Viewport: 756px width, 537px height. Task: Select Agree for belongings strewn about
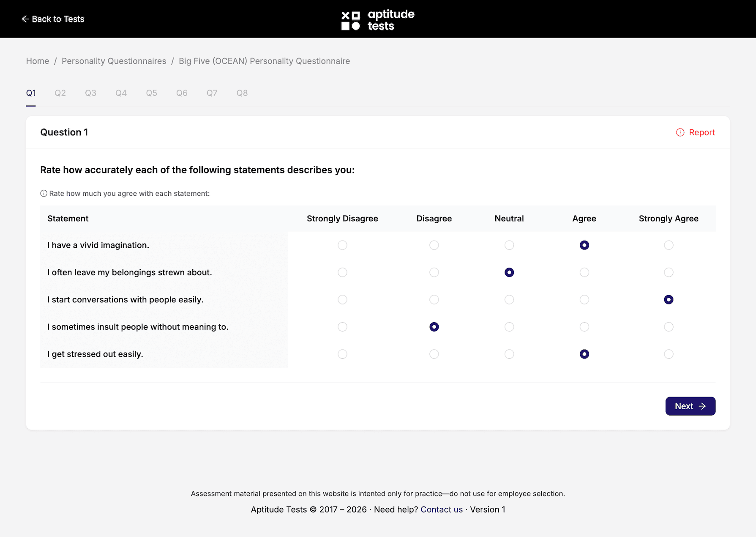click(584, 272)
